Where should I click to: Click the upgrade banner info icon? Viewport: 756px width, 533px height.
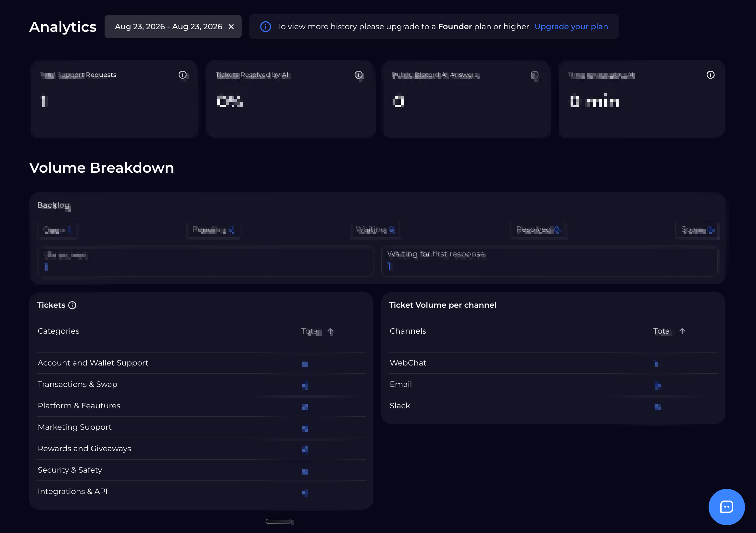(x=265, y=27)
